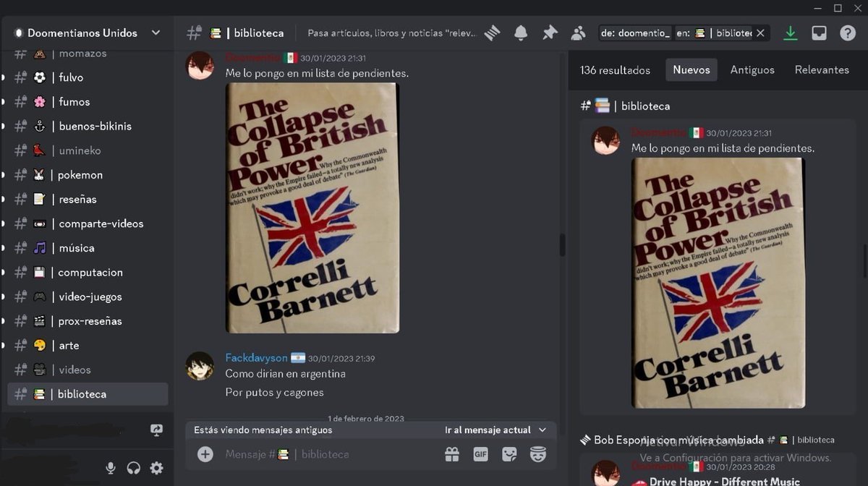Image resolution: width=868 pixels, height=486 pixels.
Task: Open the fulvo channel
Action: tap(88, 77)
